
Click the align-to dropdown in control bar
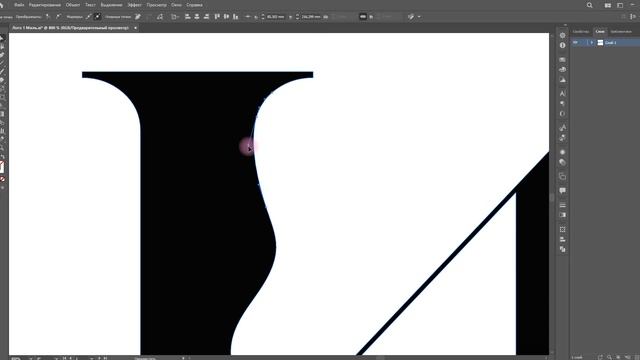[176, 17]
